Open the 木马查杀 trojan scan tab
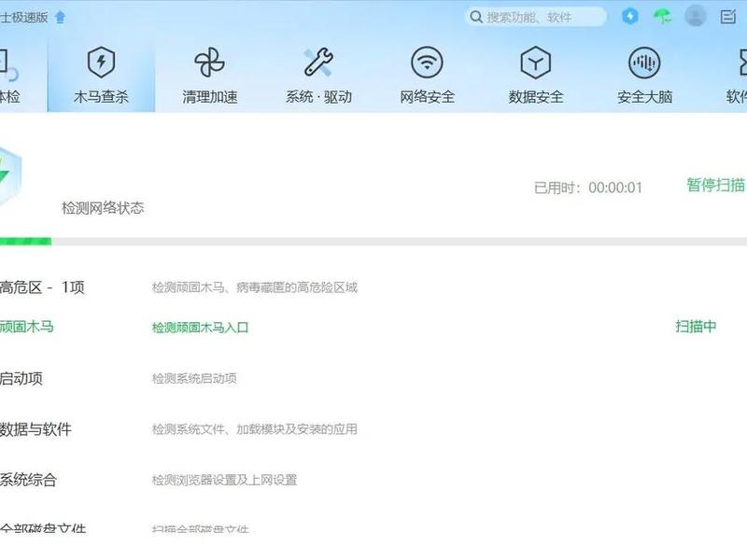This screenshot has height=560, width=747. [101, 75]
